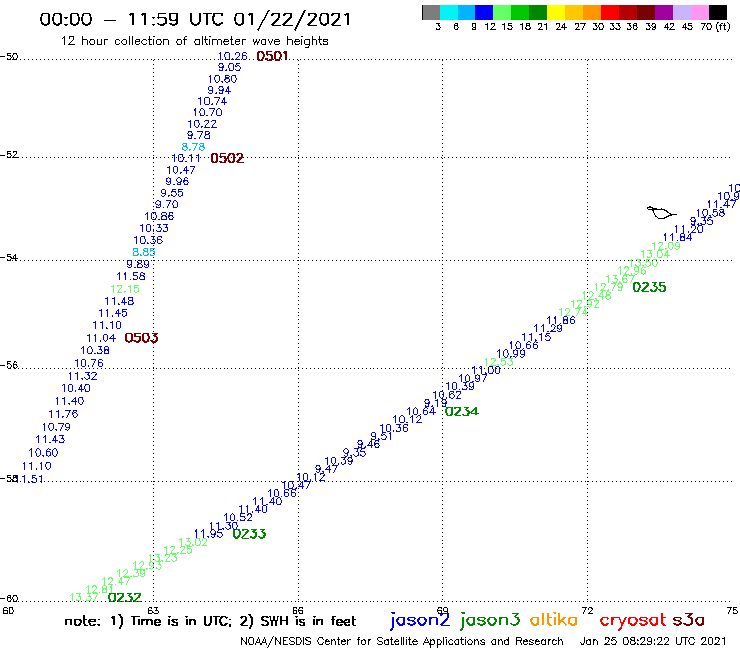Click the light blue value 8.78
The image size is (740, 650).
193,147
